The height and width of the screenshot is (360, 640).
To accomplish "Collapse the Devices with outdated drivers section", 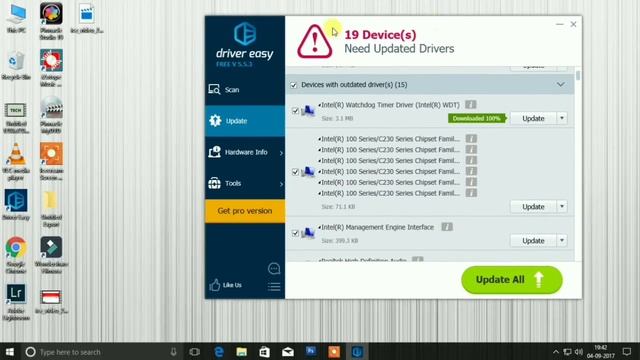I will click(x=560, y=84).
